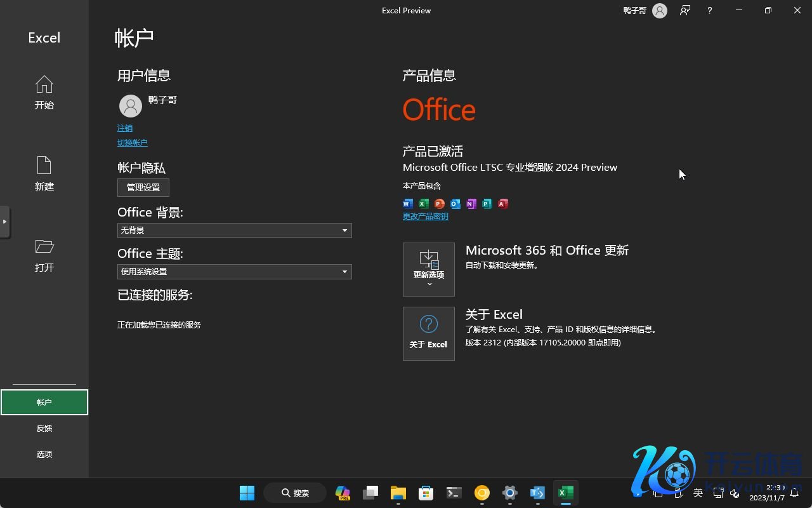The image size is (812, 508).
Task: Open Settings gear from the taskbar
Action: click(510, 493)
